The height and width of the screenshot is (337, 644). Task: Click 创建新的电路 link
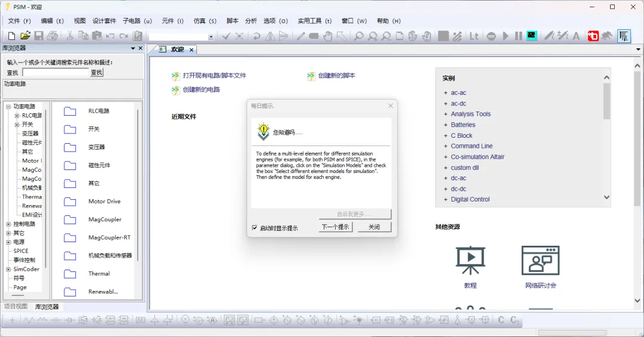202,89
